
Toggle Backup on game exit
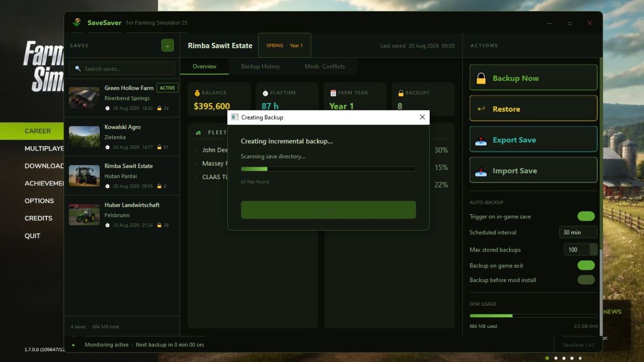point(586,265)
